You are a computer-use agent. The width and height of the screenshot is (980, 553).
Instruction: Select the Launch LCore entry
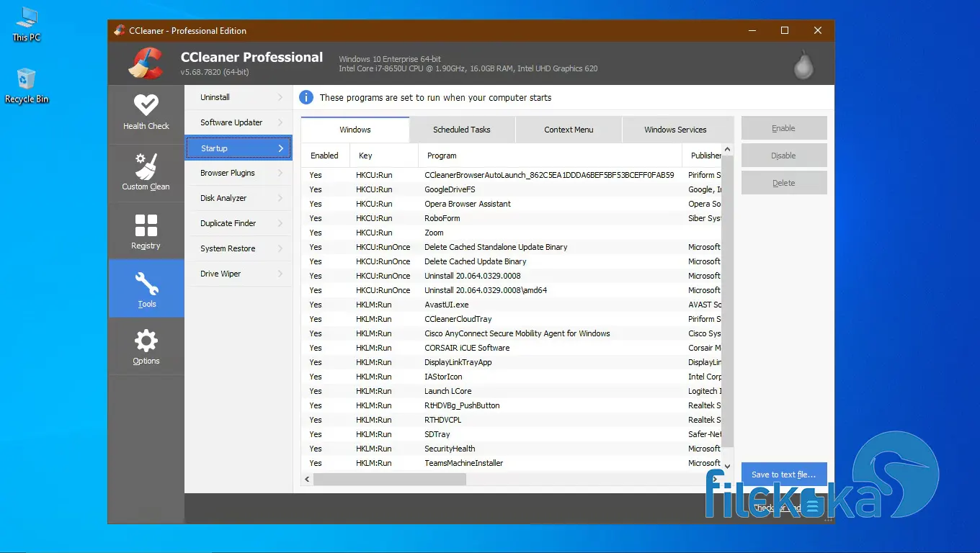pyautogui.click(x=512, y=391)
